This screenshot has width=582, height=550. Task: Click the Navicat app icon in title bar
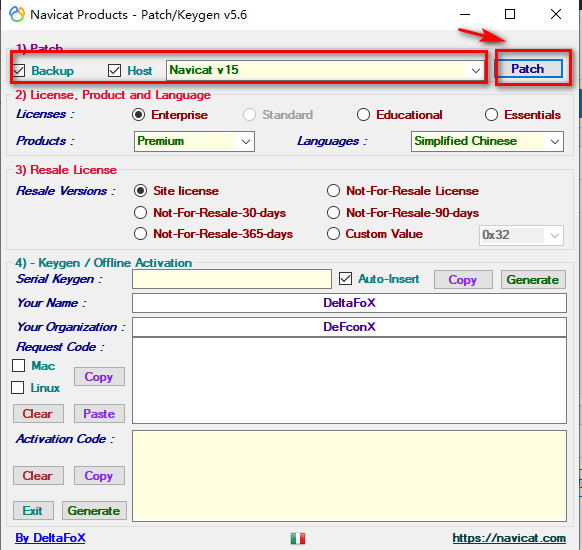click(17, 14)
